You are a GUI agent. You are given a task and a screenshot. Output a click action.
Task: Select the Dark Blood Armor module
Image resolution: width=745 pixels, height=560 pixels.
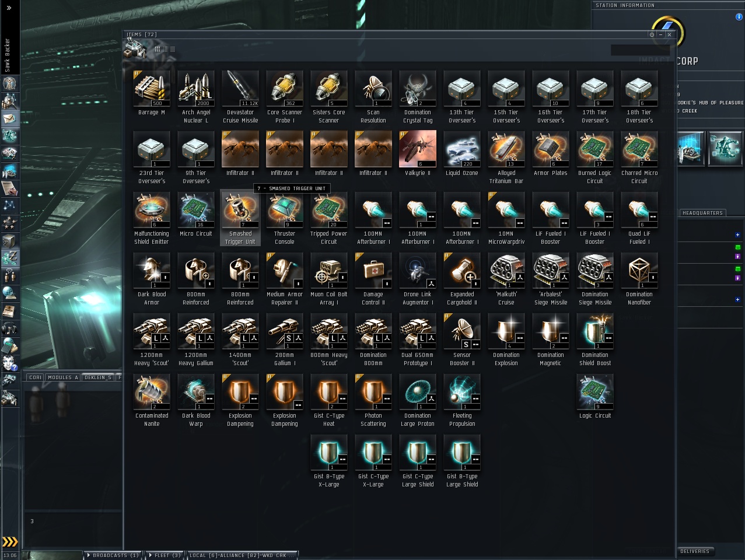pyautogui.click(x=152, y=271)
